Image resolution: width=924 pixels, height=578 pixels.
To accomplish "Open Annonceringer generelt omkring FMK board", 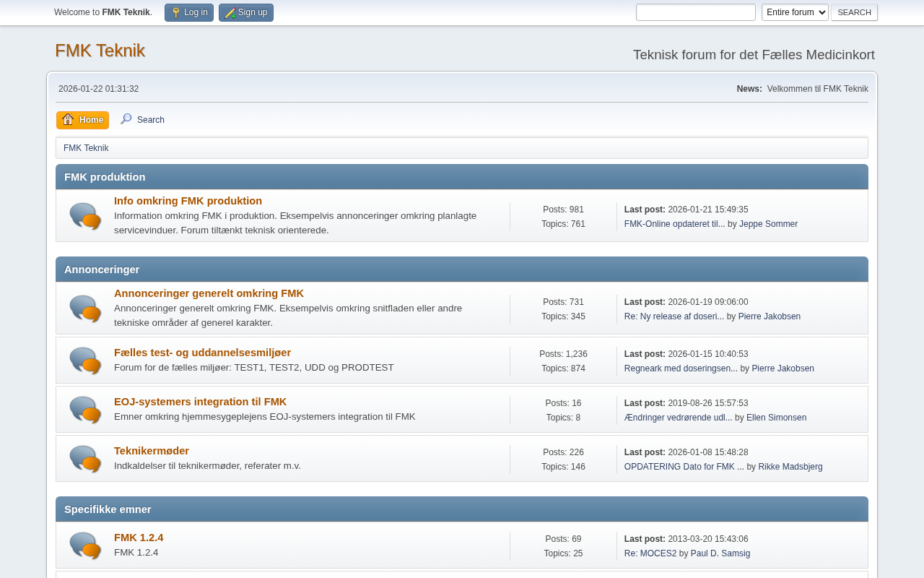I will (209, 293).
